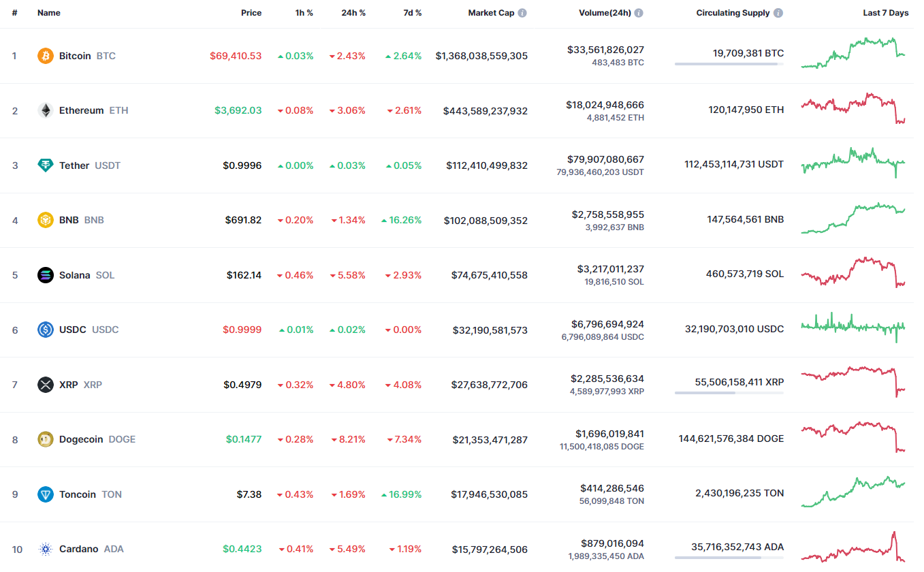The height and width of the screenshot is (572, 924).
Task: Click the Solana coin logo icon
Action: 46,275
